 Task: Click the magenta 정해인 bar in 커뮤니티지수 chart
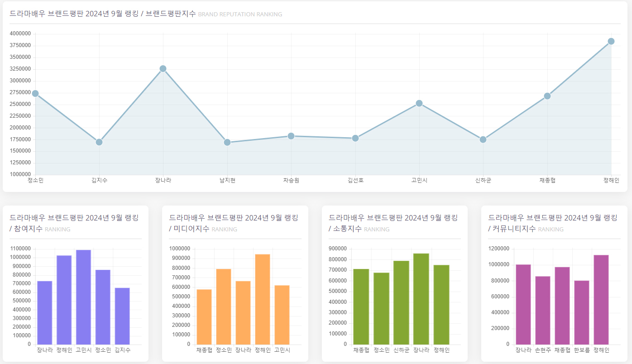pos(601,300)
